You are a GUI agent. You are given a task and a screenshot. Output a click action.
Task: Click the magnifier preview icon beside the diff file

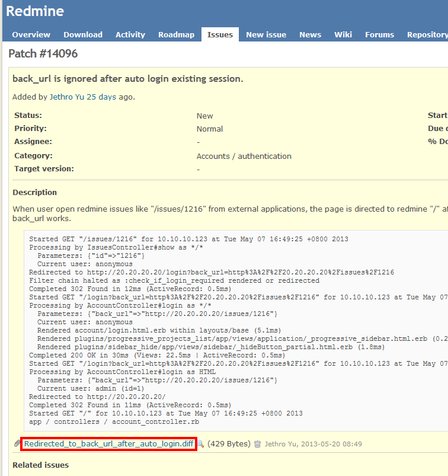pyautogui.click(x=201, y=444)
